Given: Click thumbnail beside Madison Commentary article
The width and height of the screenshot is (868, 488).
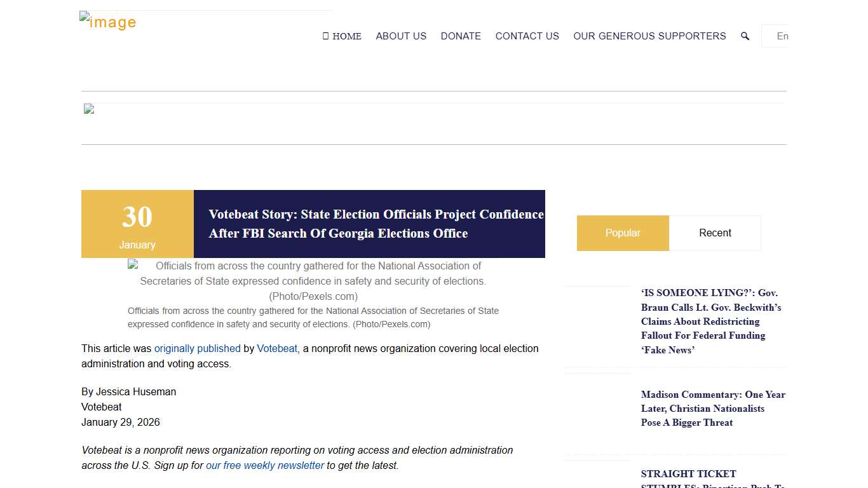Looking at the screenshot, I should (597, 413).
